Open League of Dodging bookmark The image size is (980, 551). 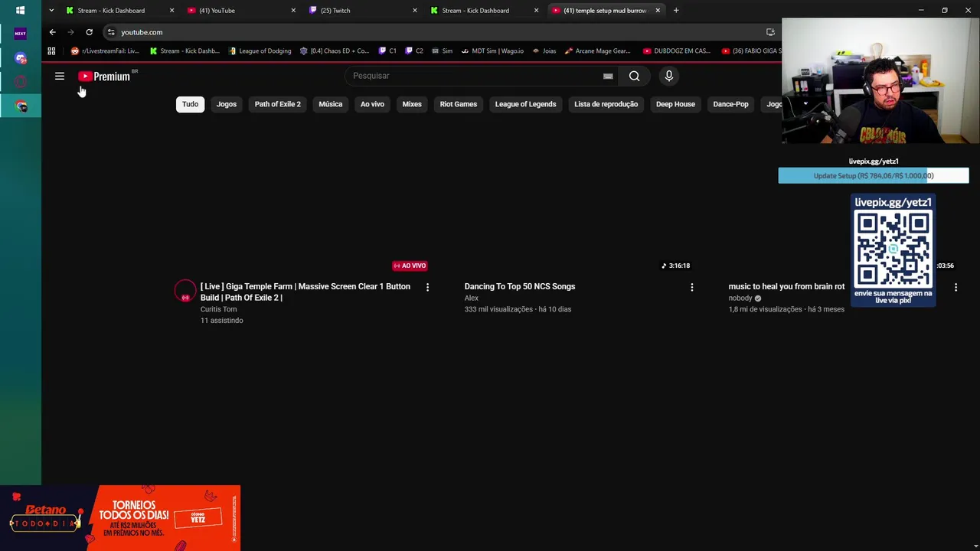point(260,51)
